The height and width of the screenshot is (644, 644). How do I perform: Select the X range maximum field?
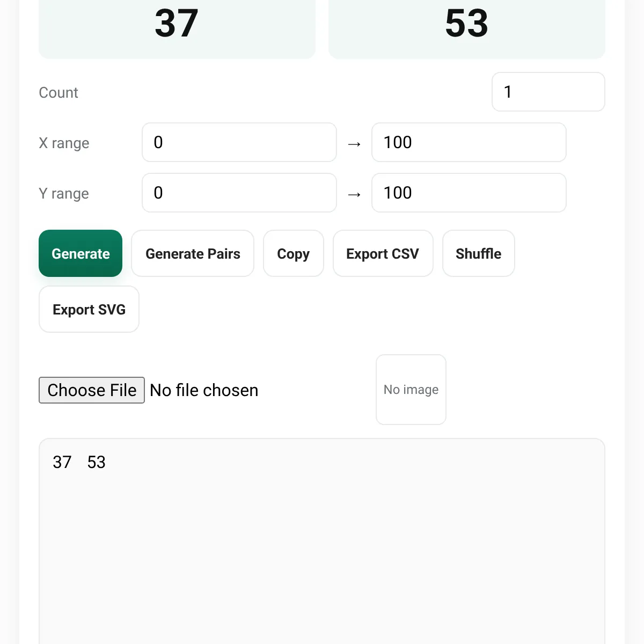469,142
